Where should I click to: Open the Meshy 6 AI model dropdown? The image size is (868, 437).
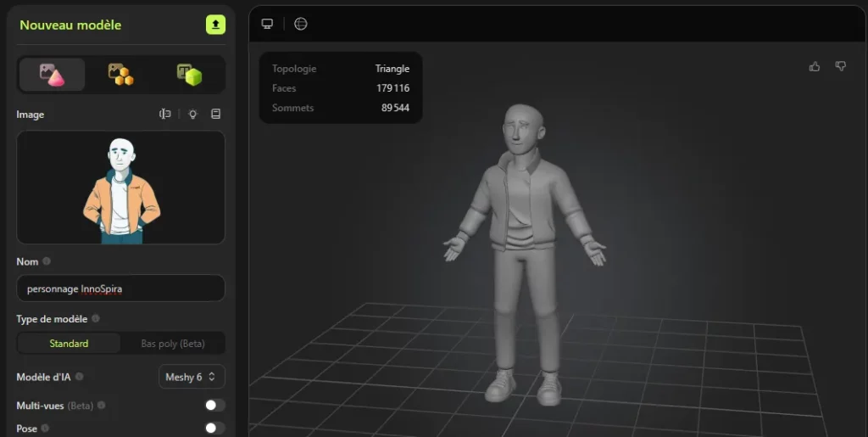[x=192, y=377]
